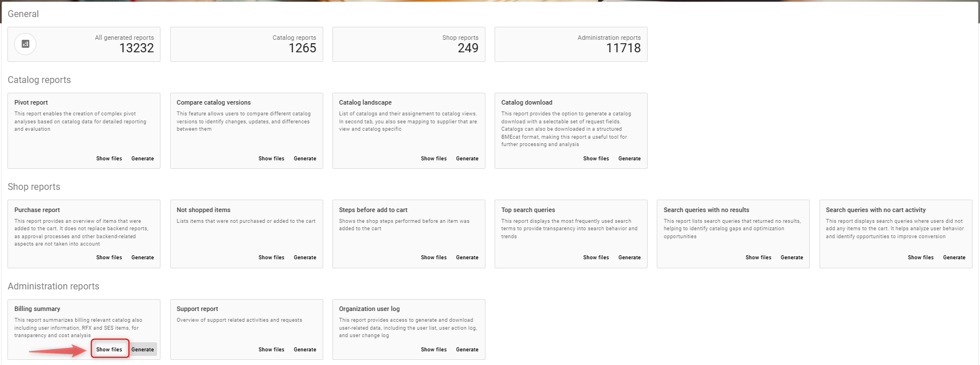Show files for Search queries with no results
This screenshot has height=365, width=980.
pos(759,258)
